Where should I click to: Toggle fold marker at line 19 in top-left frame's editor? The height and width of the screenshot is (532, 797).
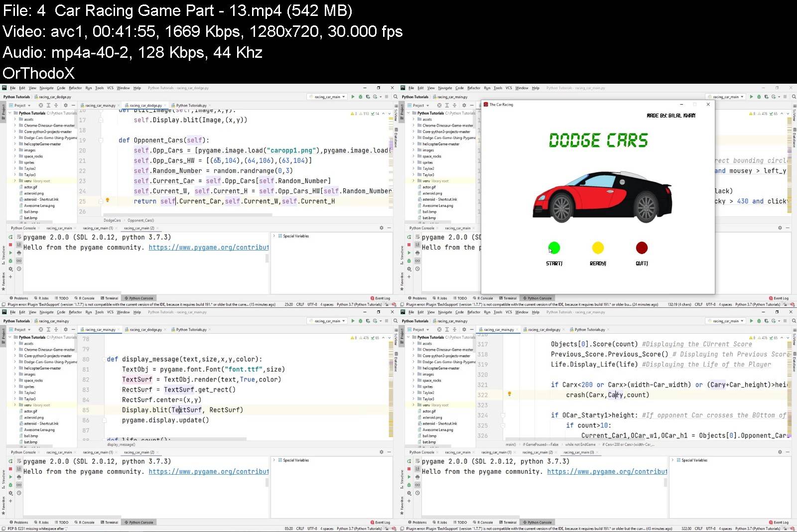click(x=101, y=140)
